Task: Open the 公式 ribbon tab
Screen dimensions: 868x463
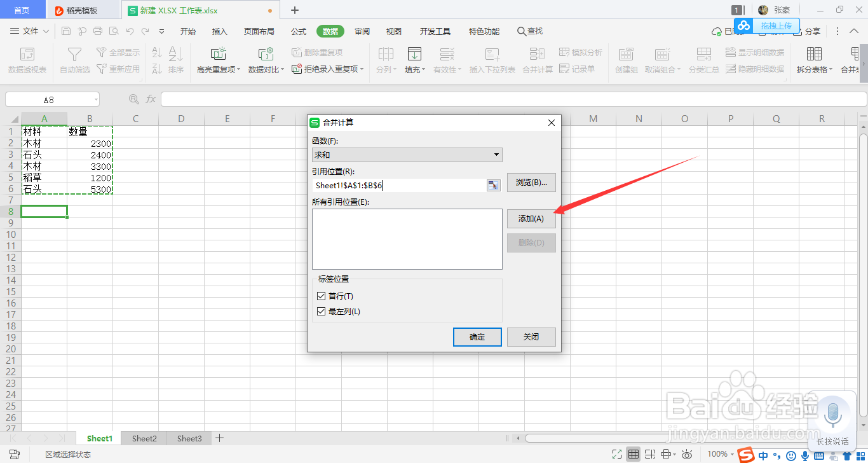Action: coord(299,31)
